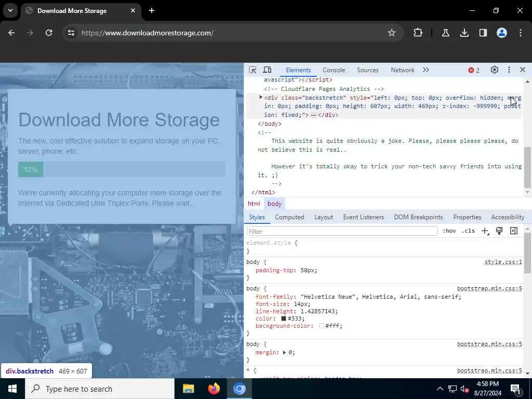The image size is (532, 399).
Task: Switch to the Console tab
Action: click(x=334, y=70)
